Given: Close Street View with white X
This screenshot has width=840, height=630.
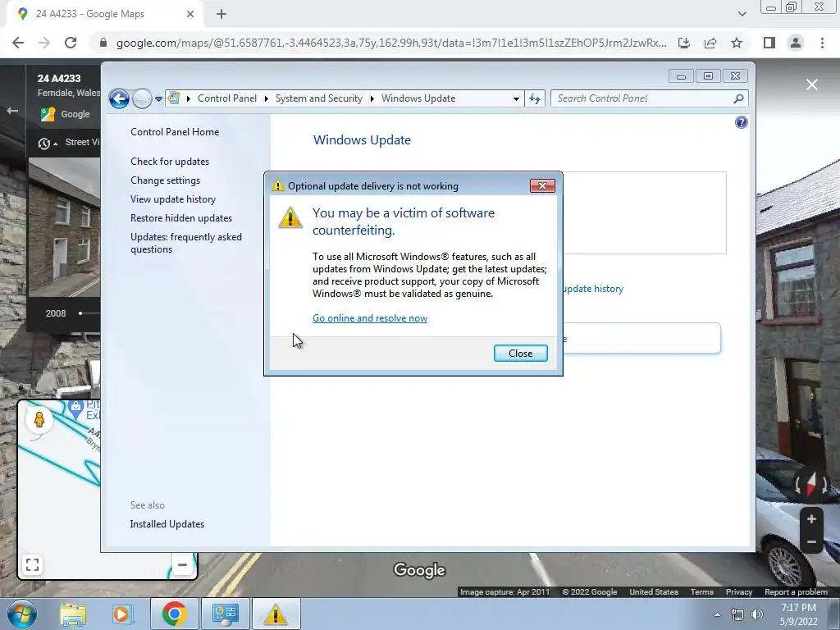Looking at the screenshot, I should (812, 84).
